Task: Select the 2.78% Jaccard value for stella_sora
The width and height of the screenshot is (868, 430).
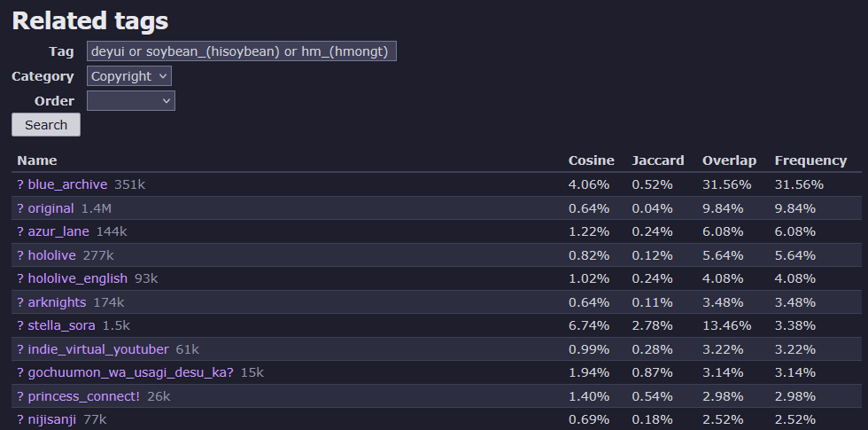Action: 653,326
